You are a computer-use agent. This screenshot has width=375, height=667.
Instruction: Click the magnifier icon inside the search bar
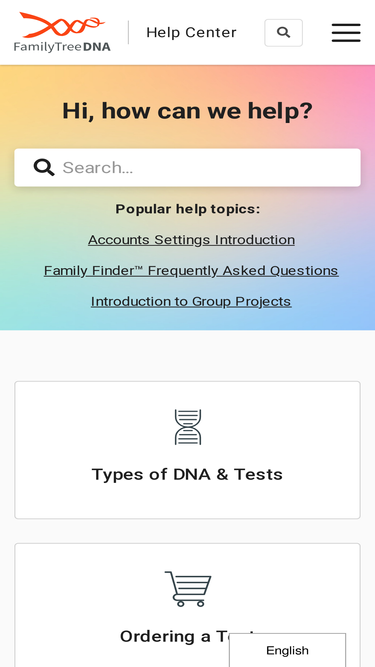point(44,168)
